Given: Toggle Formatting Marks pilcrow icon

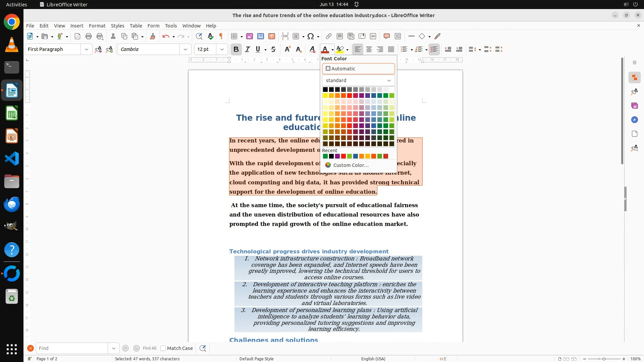Looking at the screenshot, I should pyautogui.click(x=221, y=36).
